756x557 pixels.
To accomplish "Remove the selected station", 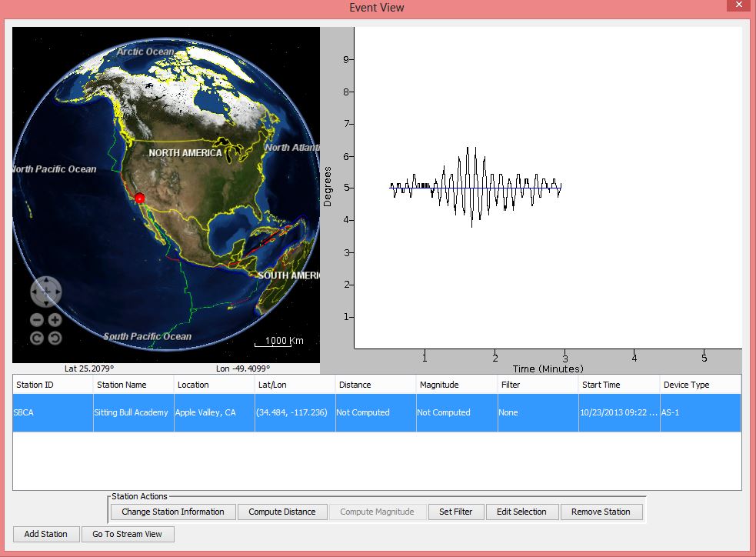I will point(601,512).
